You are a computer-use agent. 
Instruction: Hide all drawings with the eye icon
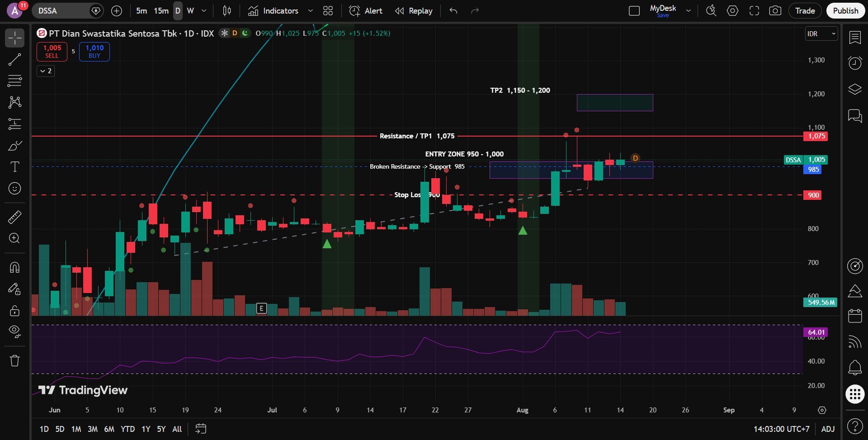tap(14, 331)
